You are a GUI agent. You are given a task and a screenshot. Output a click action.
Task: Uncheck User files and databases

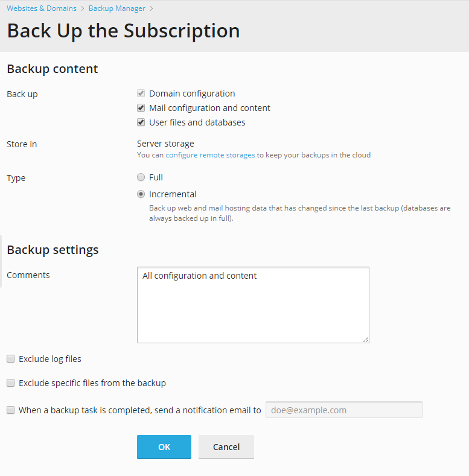click(x=141, y=122)
